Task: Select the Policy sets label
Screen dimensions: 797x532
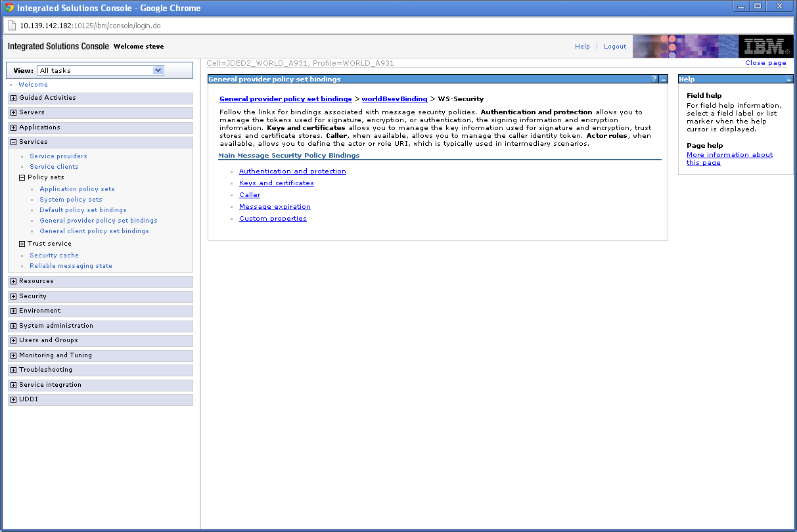Action: tap(46, 177)
